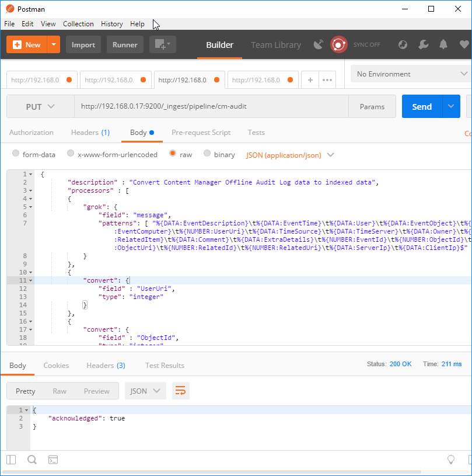The height and width of the screenshot is (476, 472).
Task: Switch to request Headers (1) tab
Action: point(90,133)
